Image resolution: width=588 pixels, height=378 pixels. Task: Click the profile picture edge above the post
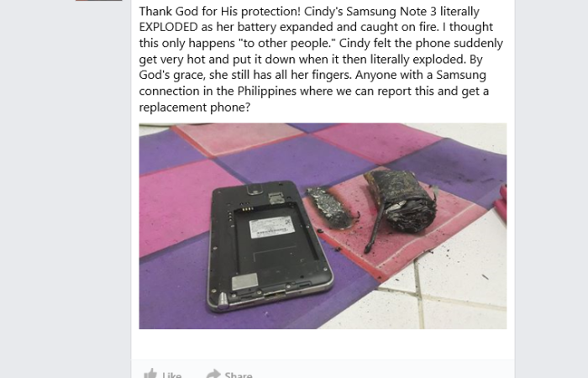click(x=98, y=0)
